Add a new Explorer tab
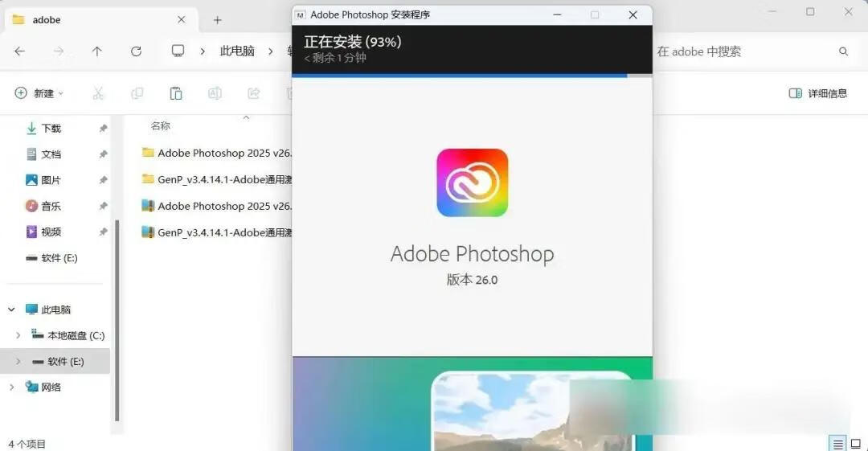The height and width of the screenshot is (451, 868). point(218,20)
